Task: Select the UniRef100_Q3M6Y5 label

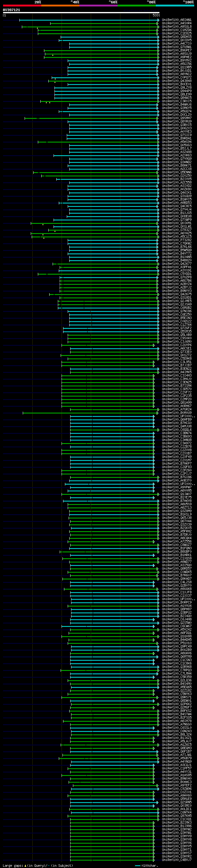Action: coord(176,108)
